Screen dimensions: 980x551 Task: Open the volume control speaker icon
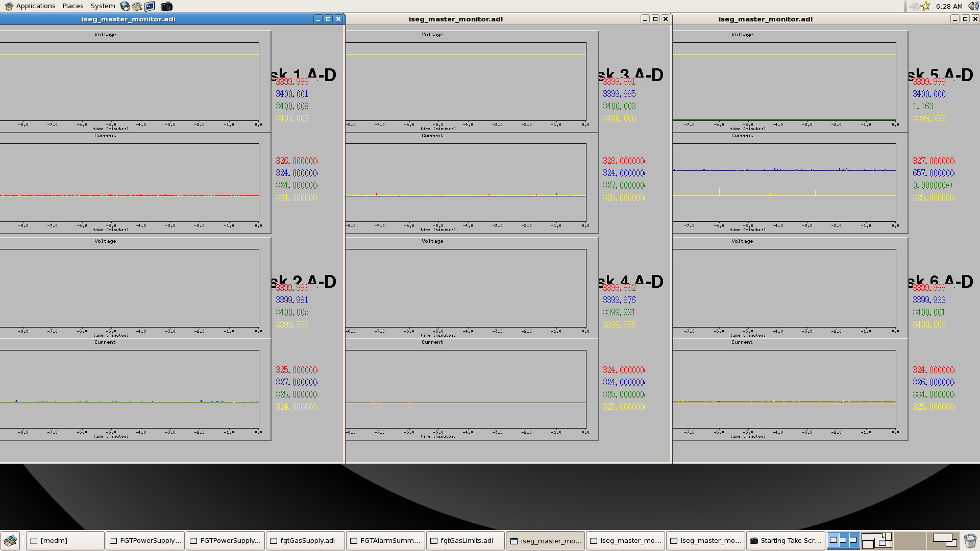(x=973, y=6)
